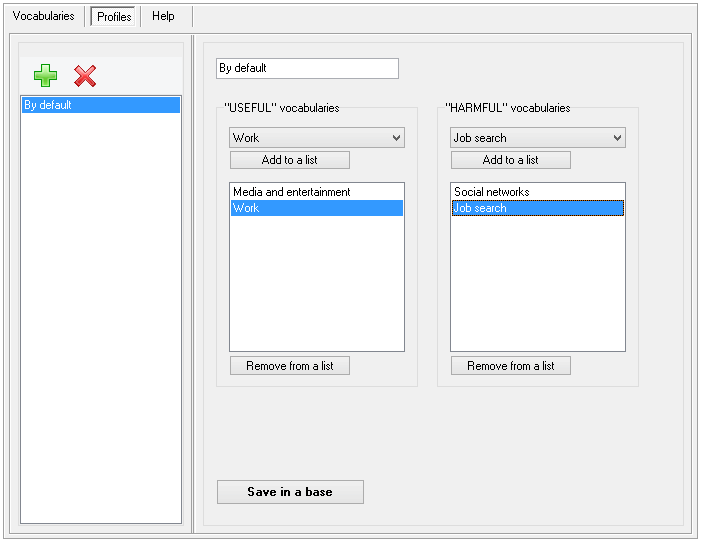702x542 pixels.
Task: Select 'Media and entertainment' in USEFUL list
Action: [x=316, y=192]
